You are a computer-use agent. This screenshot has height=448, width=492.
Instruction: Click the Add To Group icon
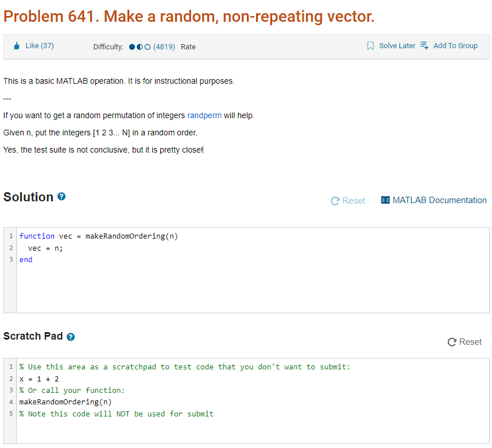tap(424, 45)
